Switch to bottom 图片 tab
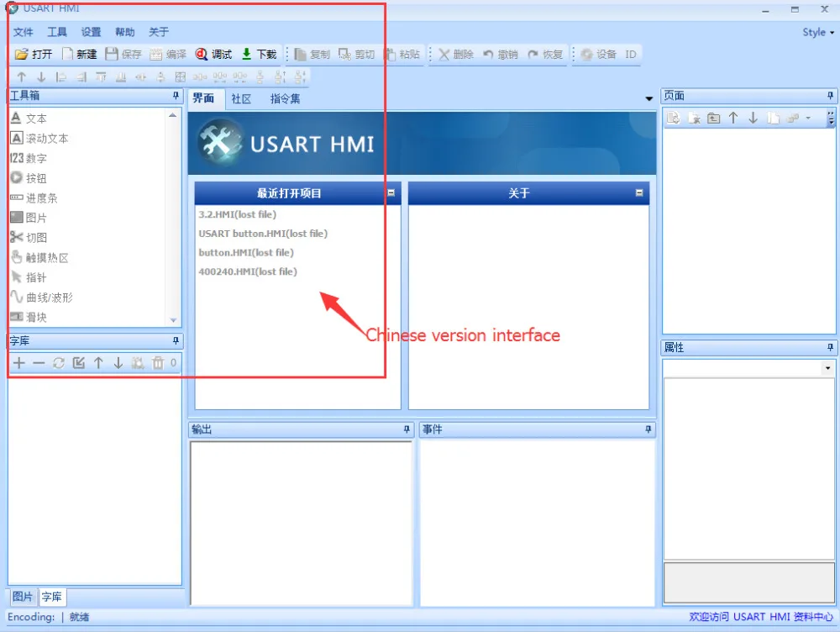Viewport: 840px width, 632px height. point(23,597)
